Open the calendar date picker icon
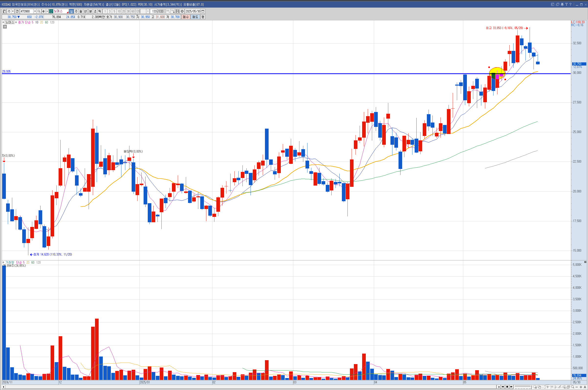 [203, 11]
